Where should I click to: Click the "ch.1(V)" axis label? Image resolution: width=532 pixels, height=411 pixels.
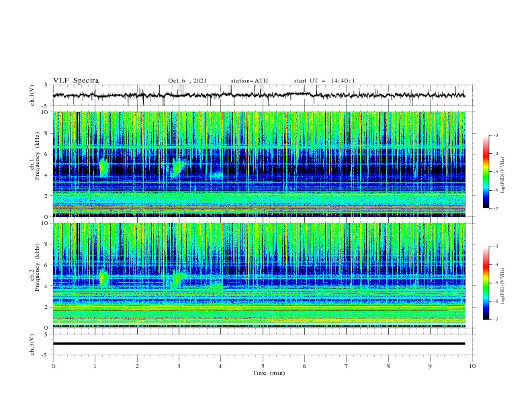32,95
